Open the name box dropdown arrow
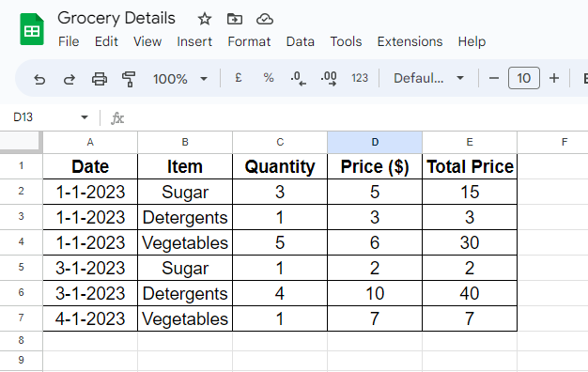Viewport: 588px width, 372px height. click(85, 117)
